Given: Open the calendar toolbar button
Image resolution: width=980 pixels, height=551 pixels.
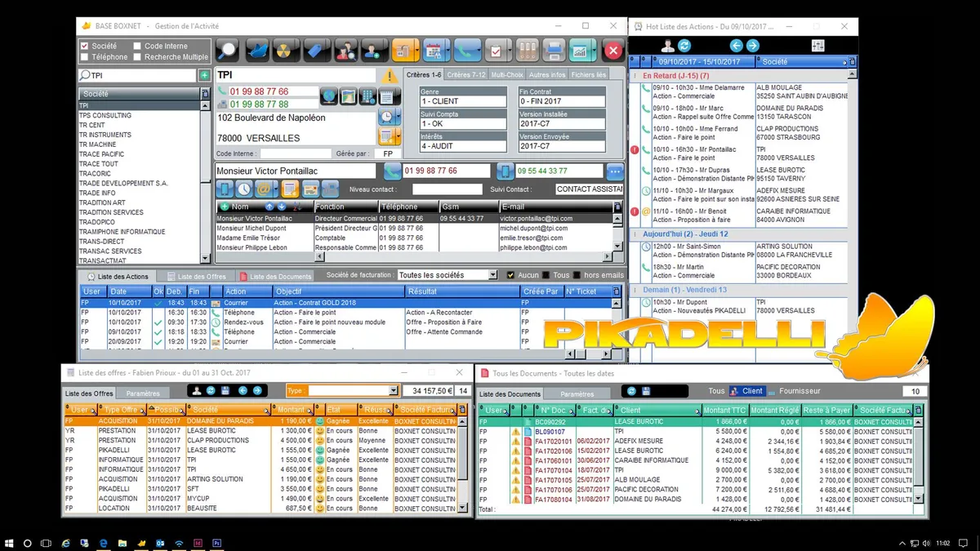Looking at the screenshot, I should tap(435, 50).
